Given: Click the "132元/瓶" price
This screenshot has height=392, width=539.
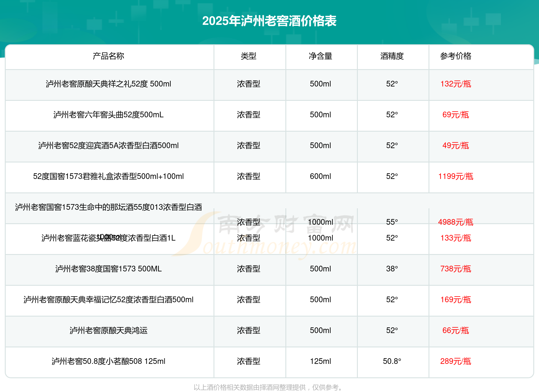Looking at the screenshot, I should tap(456, 84).
